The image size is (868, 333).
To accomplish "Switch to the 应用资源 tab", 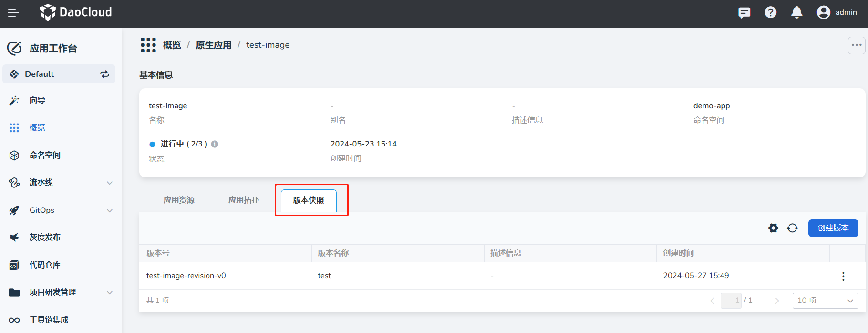I will (x=179, y=200).
